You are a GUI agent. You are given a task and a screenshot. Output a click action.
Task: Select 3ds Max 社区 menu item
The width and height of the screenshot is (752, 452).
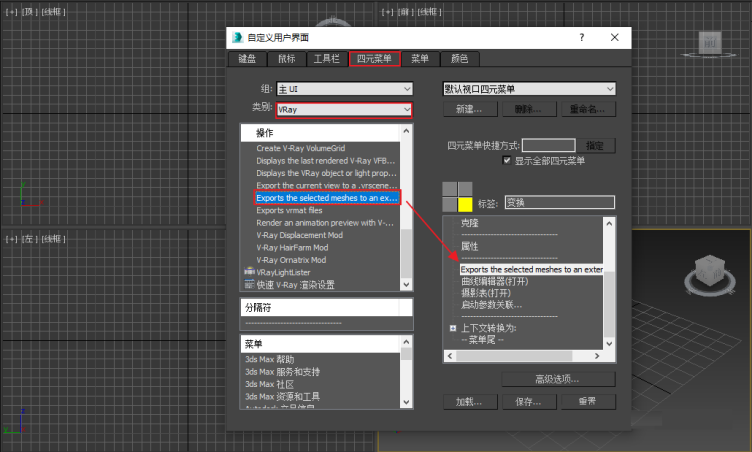tap(270, 384)
